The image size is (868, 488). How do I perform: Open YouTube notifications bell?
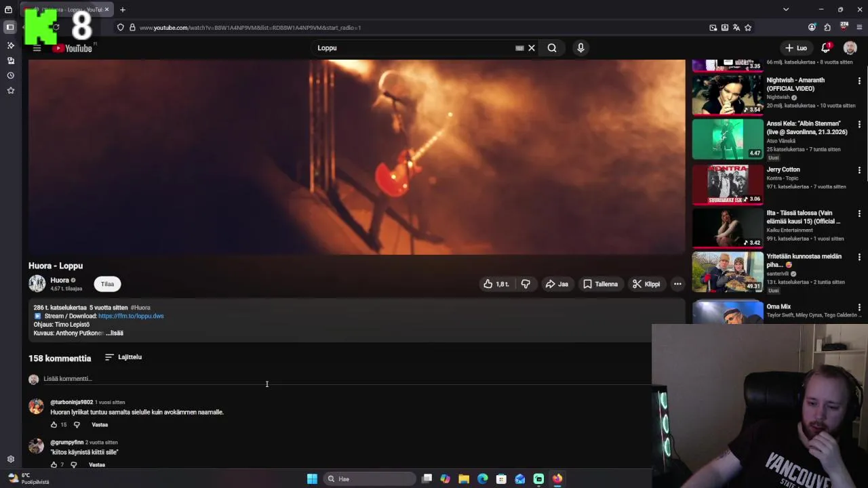click(826, 48)
